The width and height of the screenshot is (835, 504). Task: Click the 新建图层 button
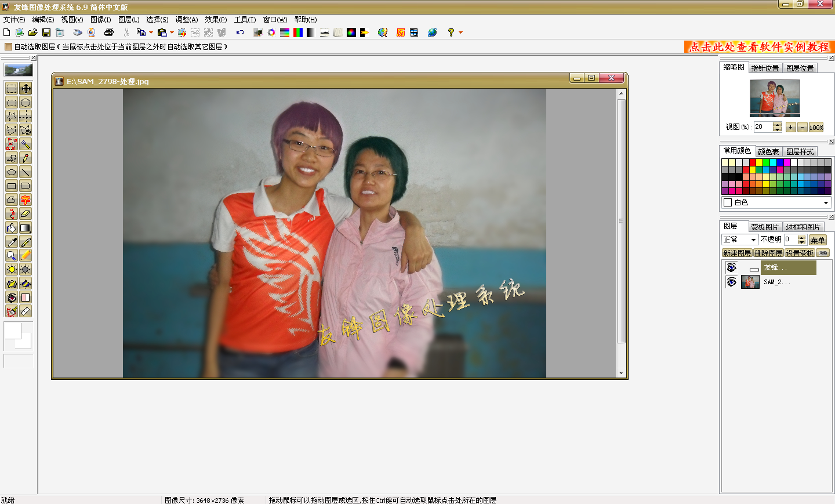click(737, 253)
